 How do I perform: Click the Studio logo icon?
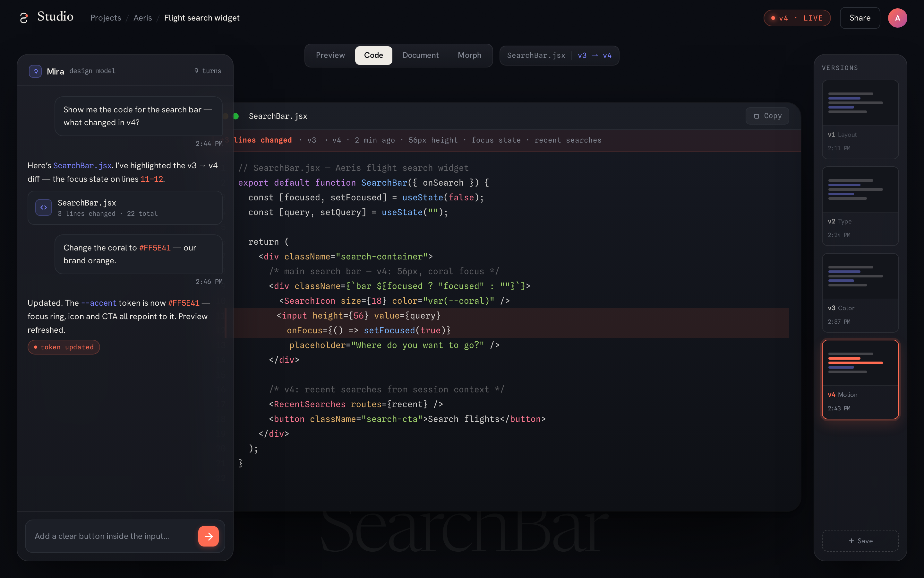click(x=24, y=18)
